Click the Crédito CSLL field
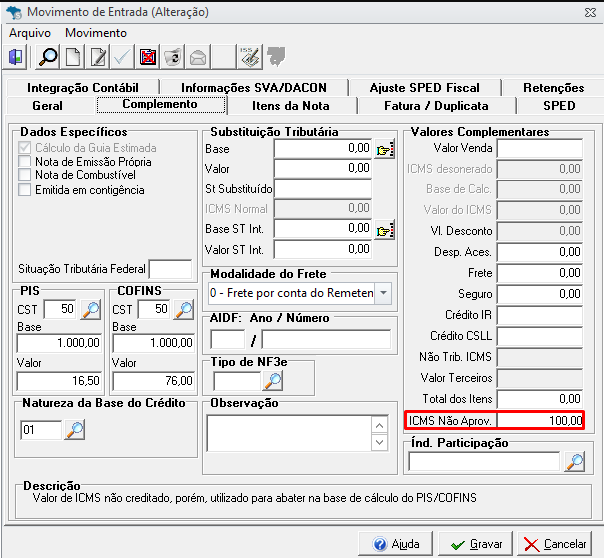The image size is (604, 558). click(x=540, y=336)
